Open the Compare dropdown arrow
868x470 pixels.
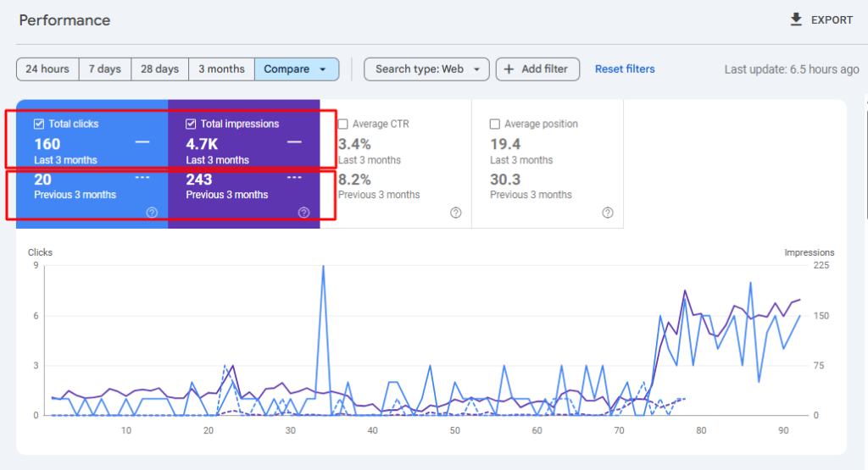pos(323,69)
